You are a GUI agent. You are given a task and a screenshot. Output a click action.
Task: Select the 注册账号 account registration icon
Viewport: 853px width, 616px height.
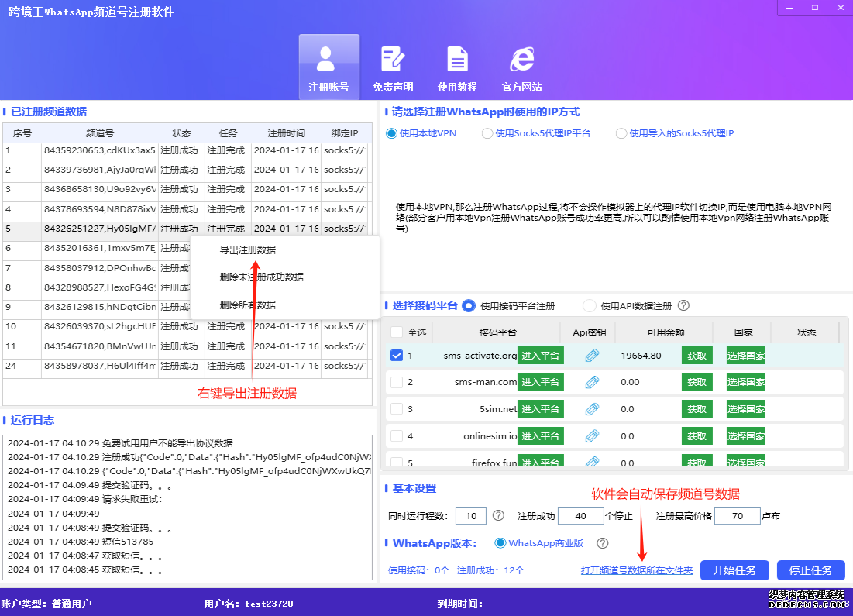328,67
